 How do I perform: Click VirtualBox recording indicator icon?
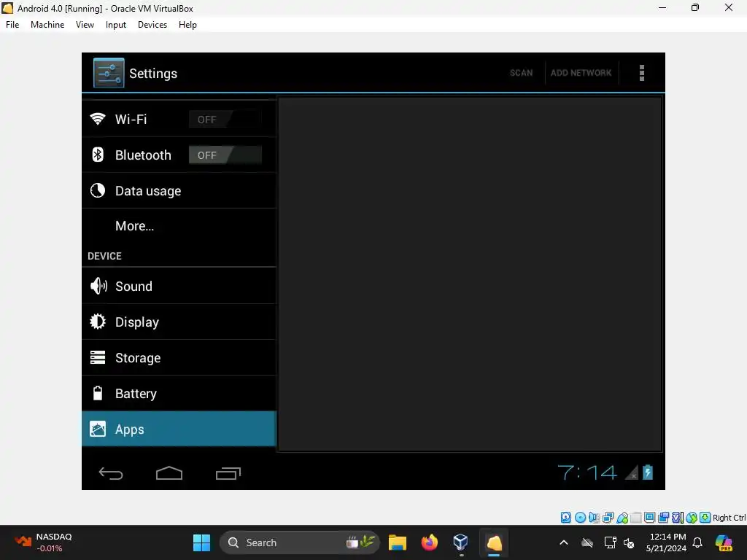pos(663,518)
